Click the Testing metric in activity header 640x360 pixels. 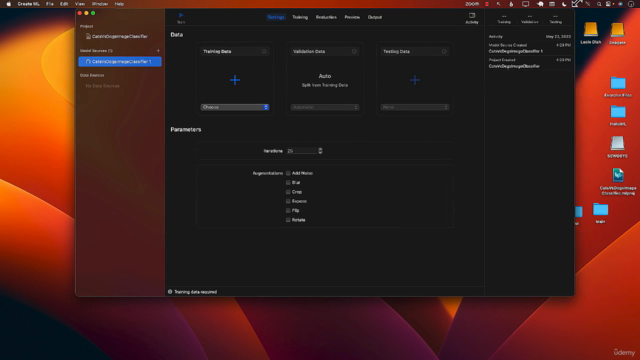point(555,19)
